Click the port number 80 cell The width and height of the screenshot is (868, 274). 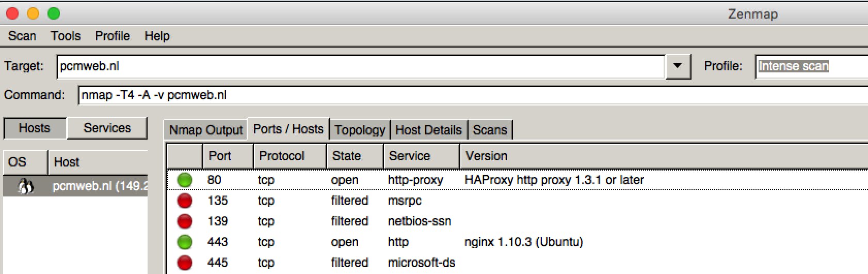214,180
